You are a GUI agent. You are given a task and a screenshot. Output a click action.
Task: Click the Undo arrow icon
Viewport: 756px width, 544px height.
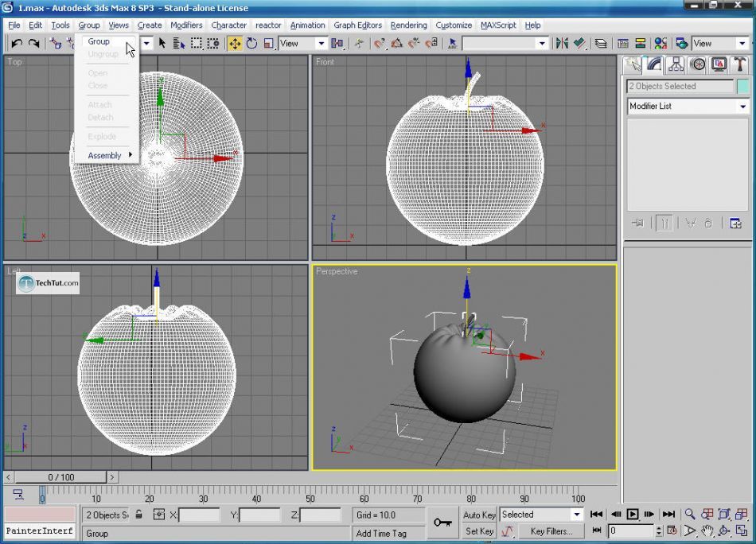(17, 44)
